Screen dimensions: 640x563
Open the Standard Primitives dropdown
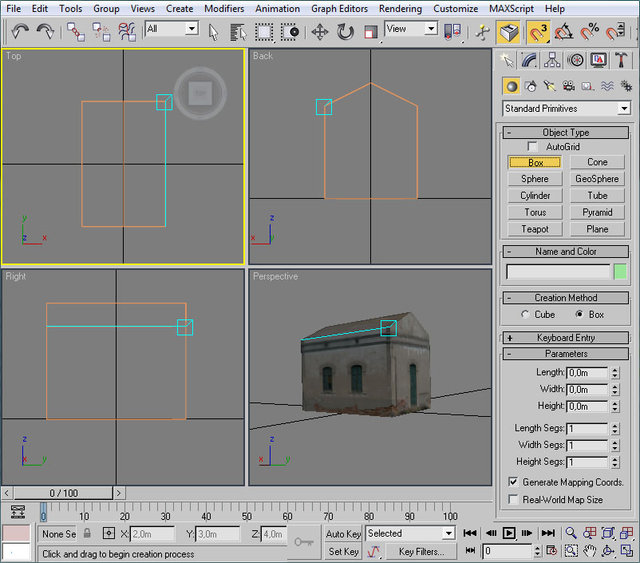(x=566, y=108)
